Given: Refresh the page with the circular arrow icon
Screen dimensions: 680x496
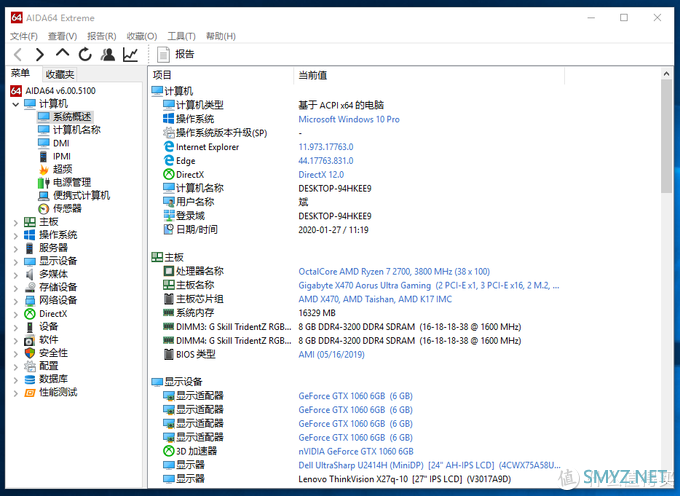Looking at the screenshot, I should tap(85, 54).
